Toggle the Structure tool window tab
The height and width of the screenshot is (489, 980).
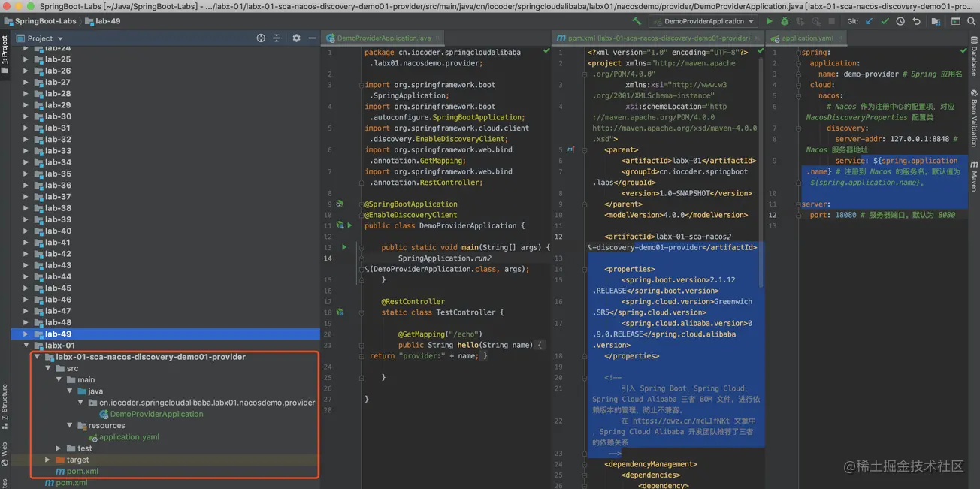[x=5, y=402]
